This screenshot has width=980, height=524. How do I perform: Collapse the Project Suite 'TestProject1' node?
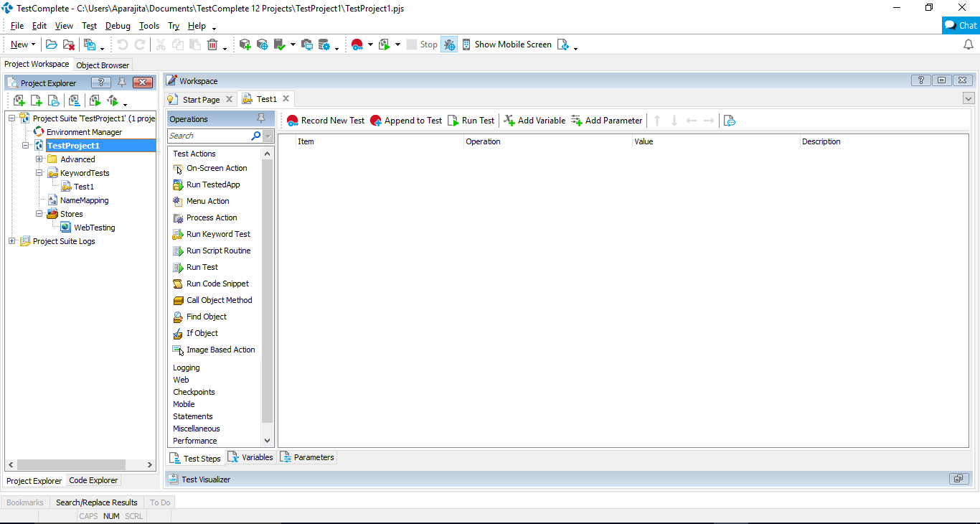tap(12, 118)
